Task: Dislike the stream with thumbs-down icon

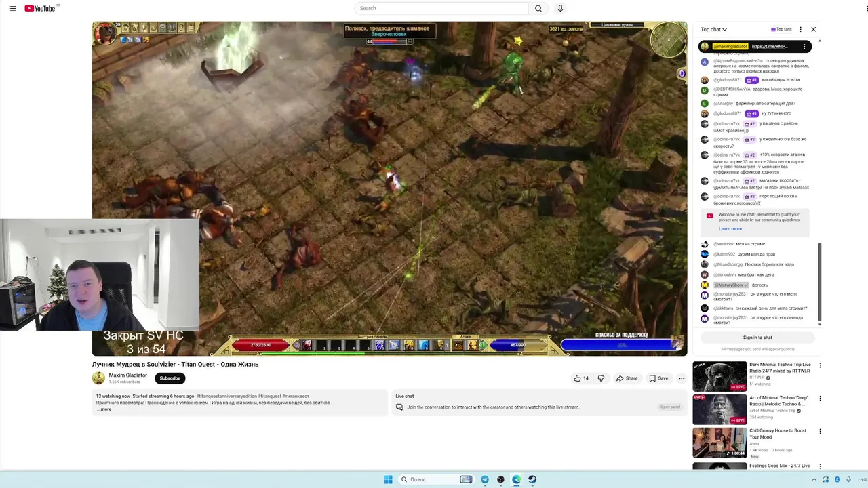Action: pyautogui.click(x=601, y=378)
